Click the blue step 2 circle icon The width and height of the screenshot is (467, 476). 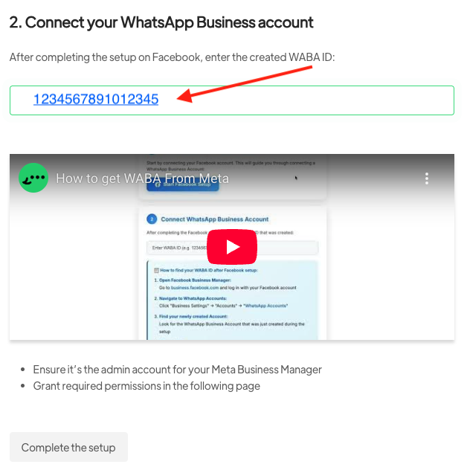(x=152, y=219)
